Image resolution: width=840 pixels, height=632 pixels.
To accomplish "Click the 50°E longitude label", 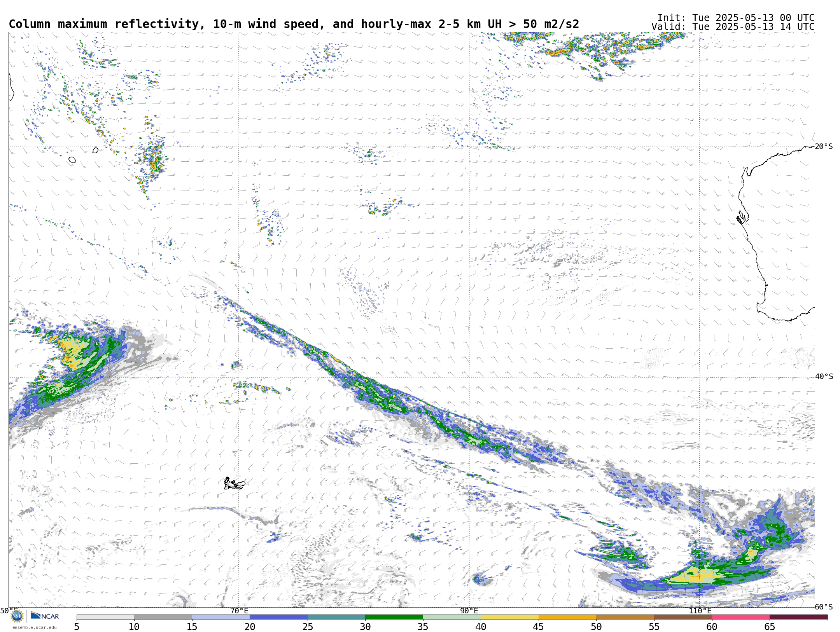I will (x=9, y=611).
